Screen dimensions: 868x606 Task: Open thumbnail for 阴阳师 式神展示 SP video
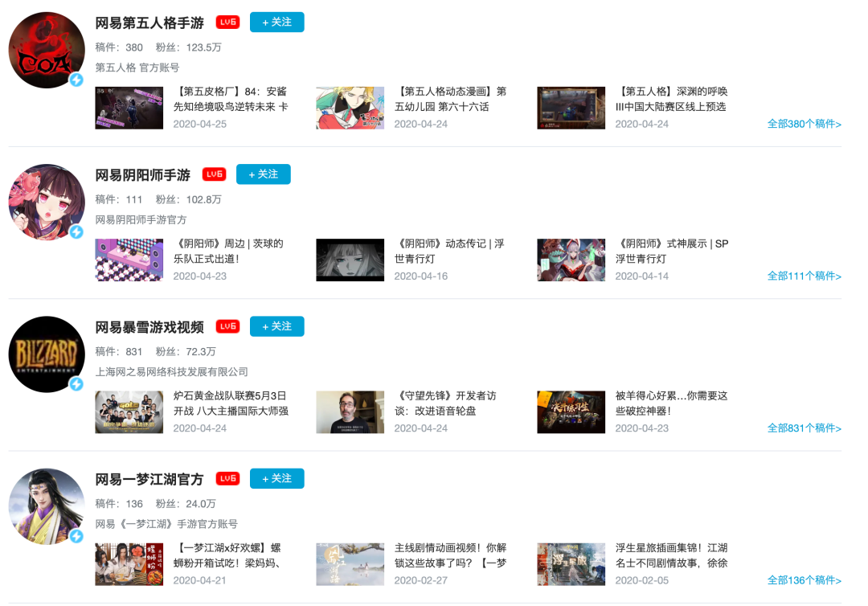pyautogui.click(x=571, y=260)
